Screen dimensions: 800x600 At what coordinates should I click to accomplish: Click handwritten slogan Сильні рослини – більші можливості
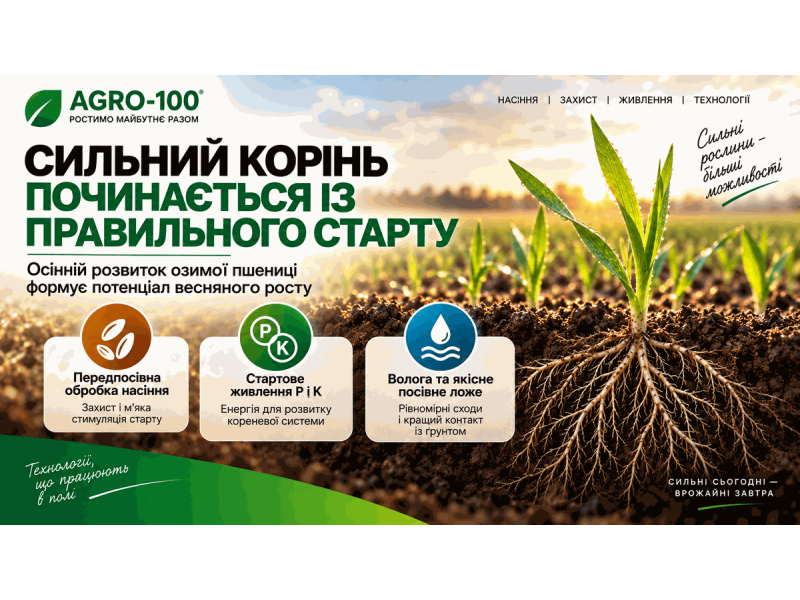point(738,161)
